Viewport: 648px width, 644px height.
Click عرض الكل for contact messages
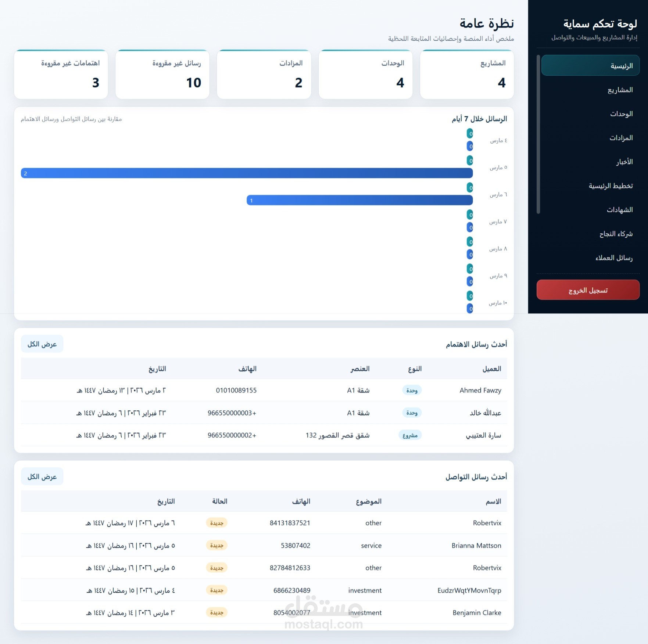click(42, 476)
